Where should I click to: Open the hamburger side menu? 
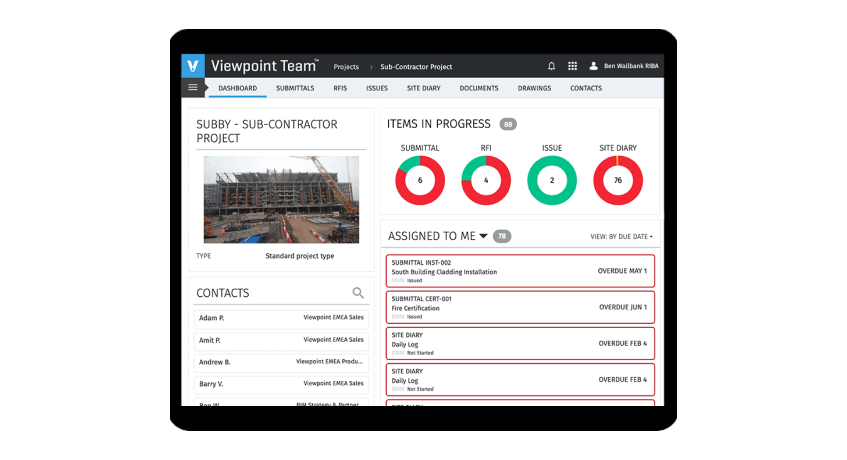click(193, 87)
